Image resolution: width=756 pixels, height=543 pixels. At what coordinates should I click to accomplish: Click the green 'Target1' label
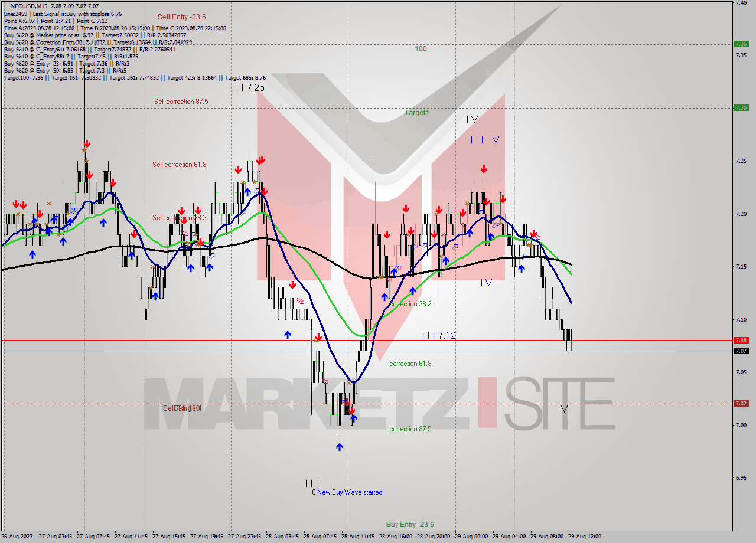pyautogui.click(x=417, y=113)
